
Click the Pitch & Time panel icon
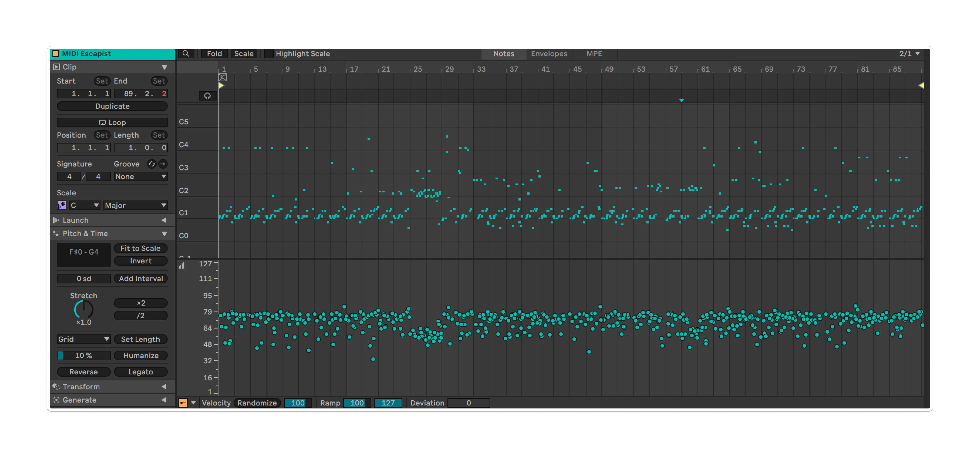(x=56, y=234)
